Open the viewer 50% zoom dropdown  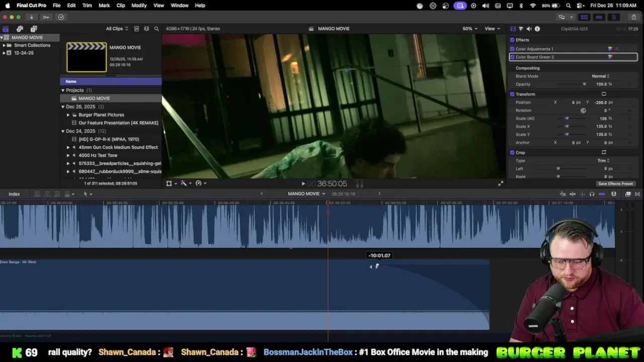(469, 29)
